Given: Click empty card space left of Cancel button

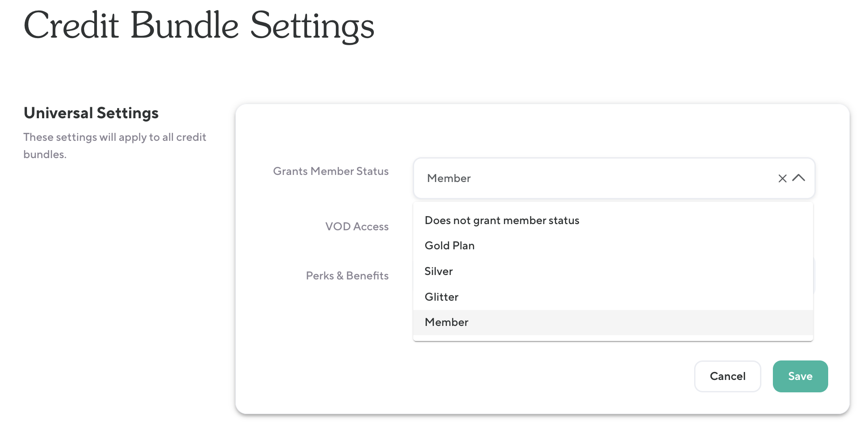Looking at the screenshot, I should pyautogui.click(x=531, y=376).
